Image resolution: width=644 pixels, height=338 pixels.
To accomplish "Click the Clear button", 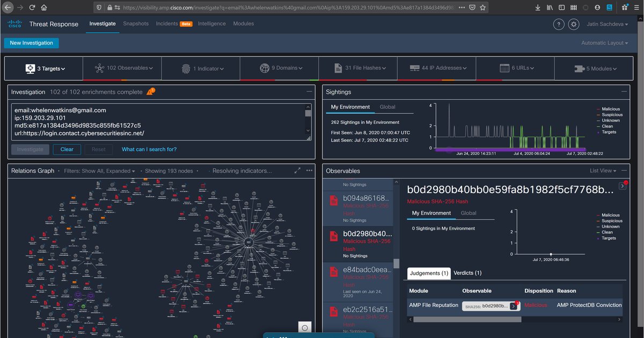I will point(67,149).
